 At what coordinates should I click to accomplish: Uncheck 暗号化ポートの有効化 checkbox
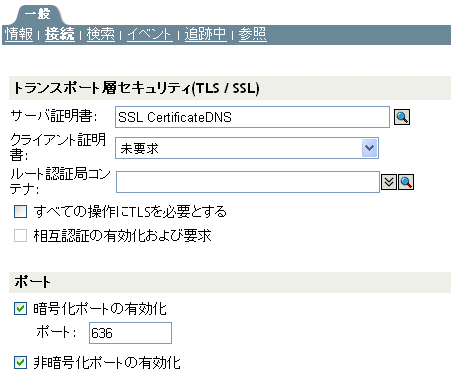[x=20, y=309]
